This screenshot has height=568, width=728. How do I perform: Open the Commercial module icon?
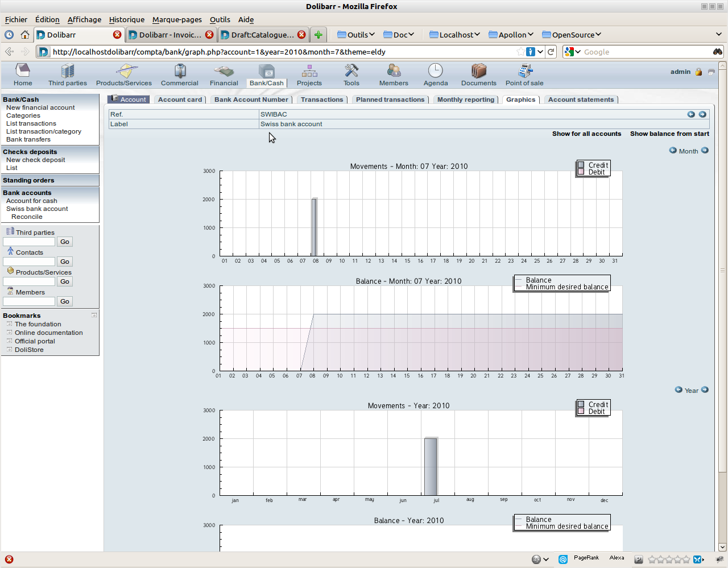tap(180, 71)
